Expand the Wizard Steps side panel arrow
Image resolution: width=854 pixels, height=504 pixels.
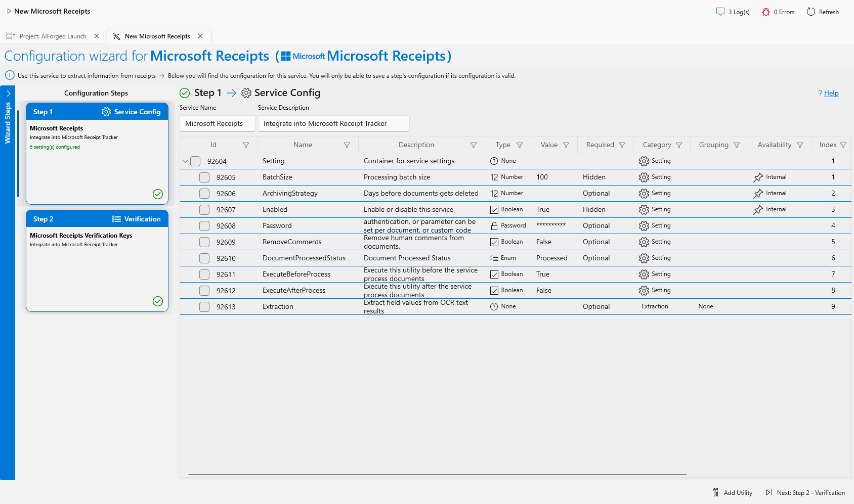pyautogui.click(x=8, y=94)
